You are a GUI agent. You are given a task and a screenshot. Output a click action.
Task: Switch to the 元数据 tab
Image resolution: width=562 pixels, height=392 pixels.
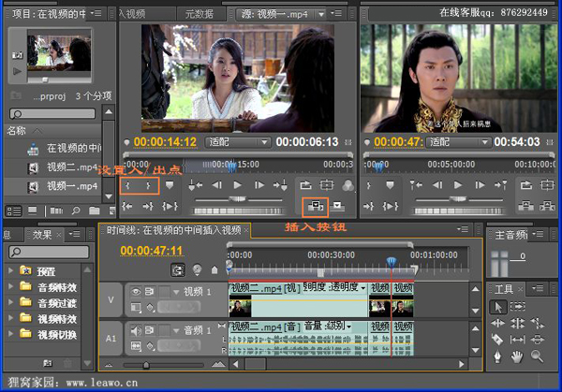coord(200,14)
